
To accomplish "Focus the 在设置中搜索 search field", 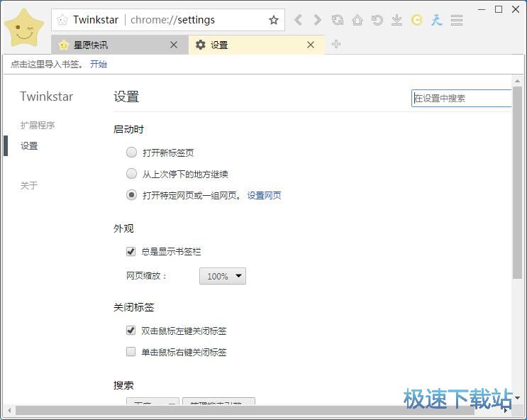I will point(461,99).
